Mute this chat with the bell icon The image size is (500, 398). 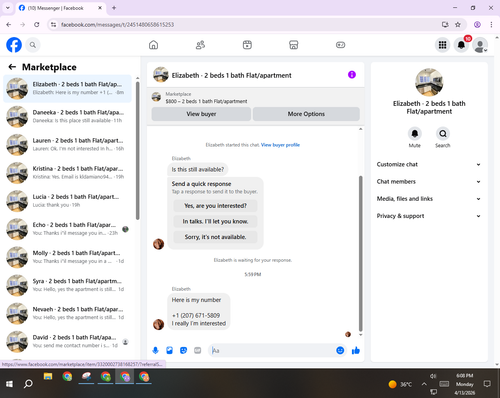coord(415,134)
